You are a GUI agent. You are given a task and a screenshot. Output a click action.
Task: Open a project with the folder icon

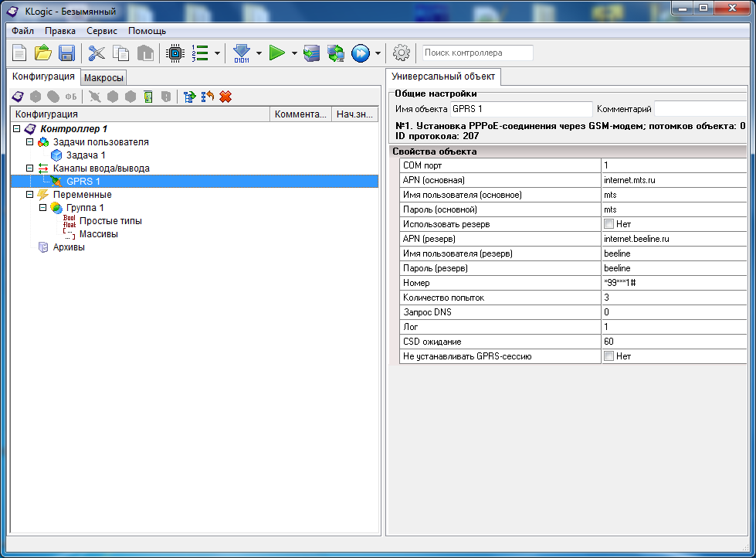coord(43,53)
